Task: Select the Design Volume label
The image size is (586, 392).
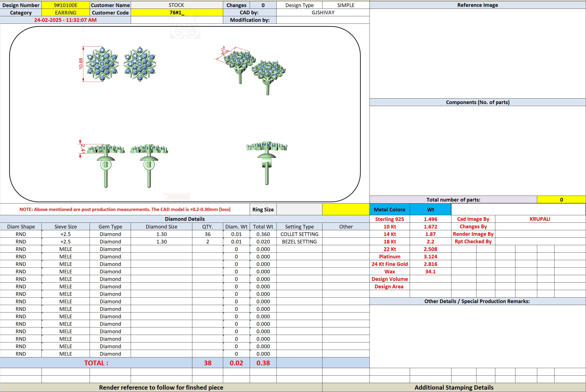Action: click(390, 279)
